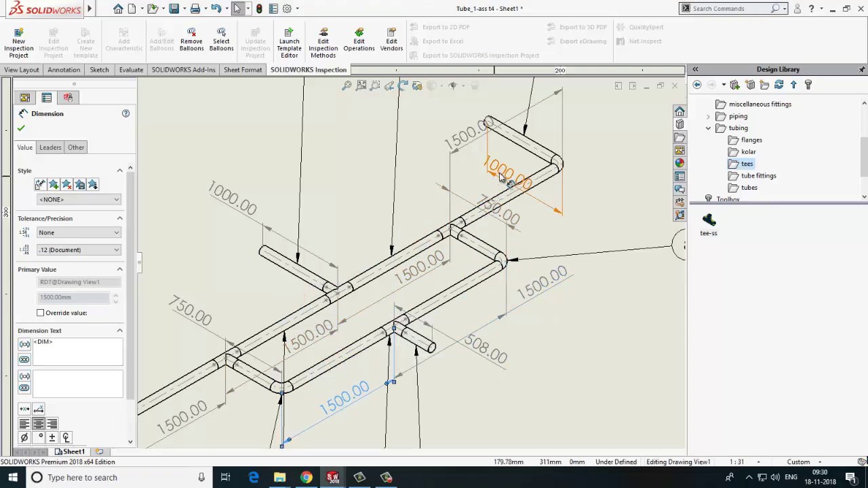The width and height of the screenshot is (868, 488).
Task: Open the Options gear icon
Action: 287,9
